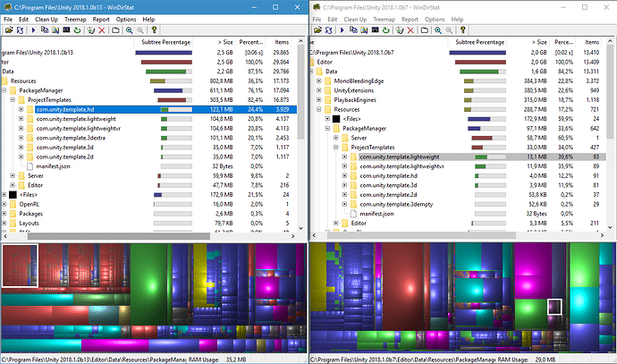Click green Refresh Selected icon, right window
This screenshot has width=617, height=364.
(x=386, y=30)
